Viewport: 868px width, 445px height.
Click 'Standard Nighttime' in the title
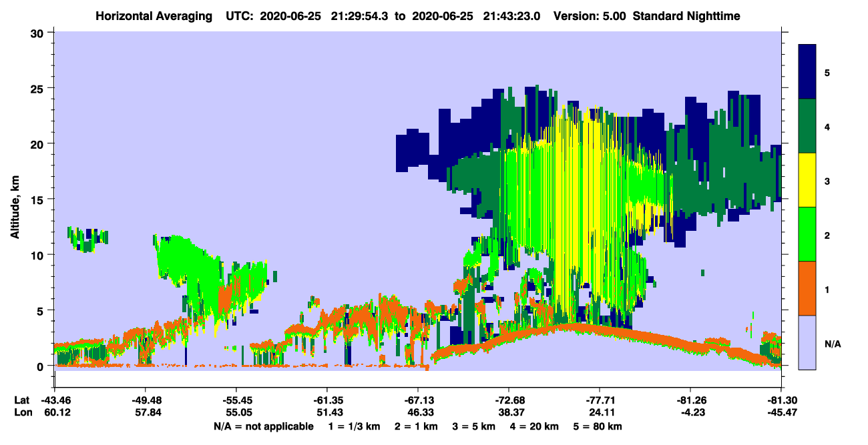pos(685,16)
